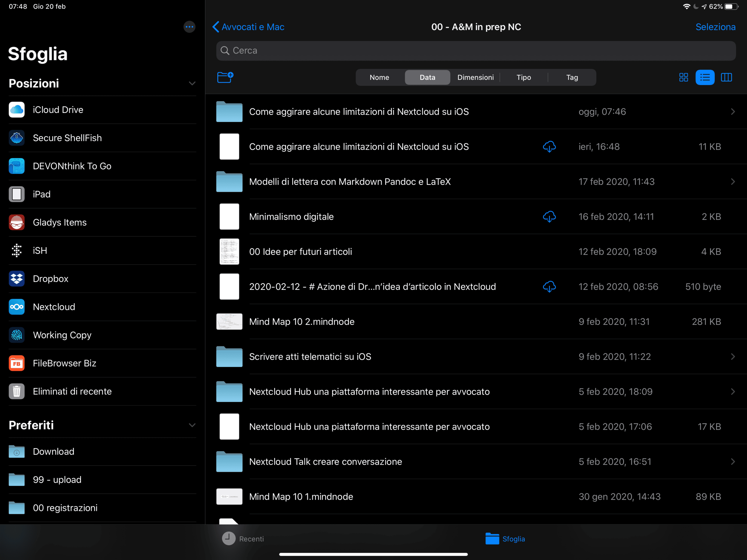747x560 pixels.
Task: Open the Download favorite folder
Action: click(x=102, y=452)
